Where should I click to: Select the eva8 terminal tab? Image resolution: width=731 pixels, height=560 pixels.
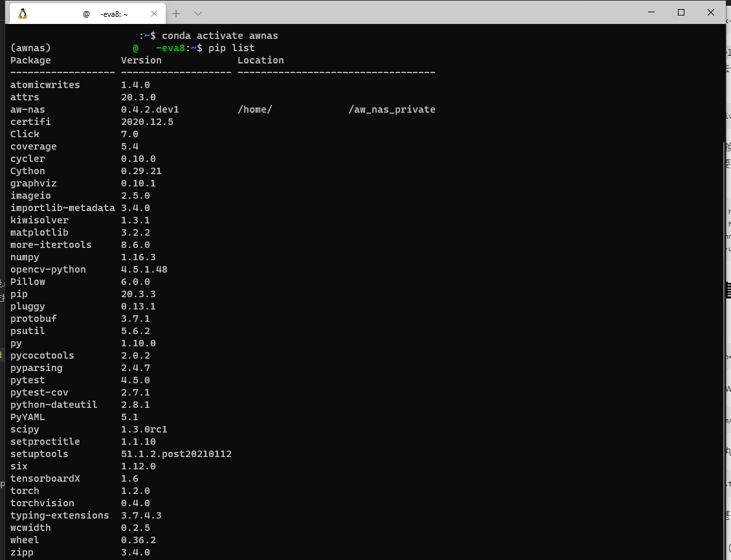point(87,14)
